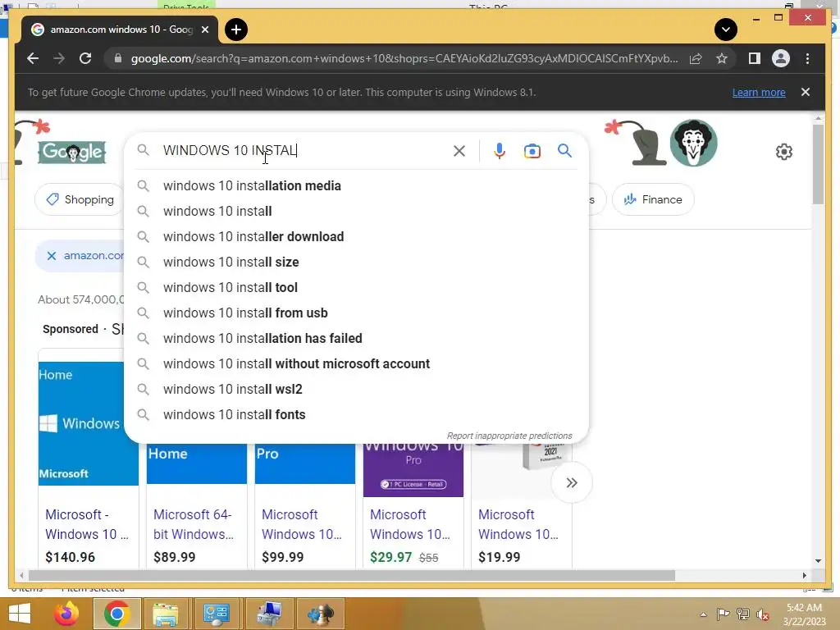Open the Learn more link

[x=759, y=92]
